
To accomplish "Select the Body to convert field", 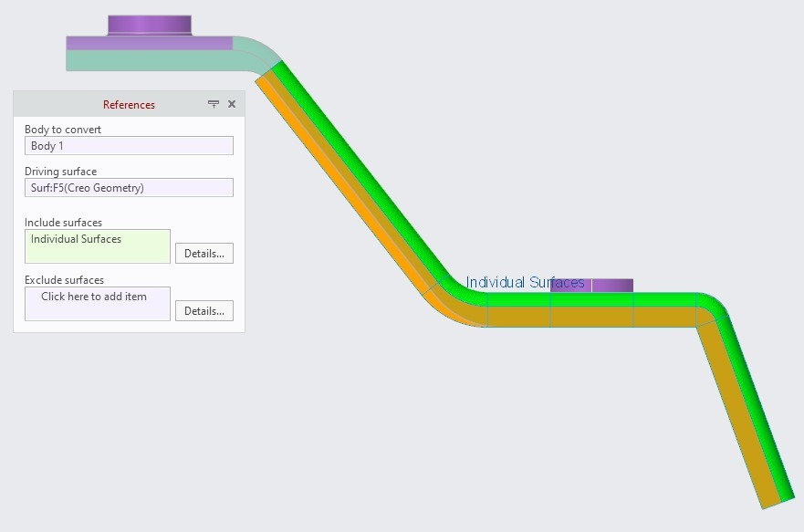I will point(129,146).
